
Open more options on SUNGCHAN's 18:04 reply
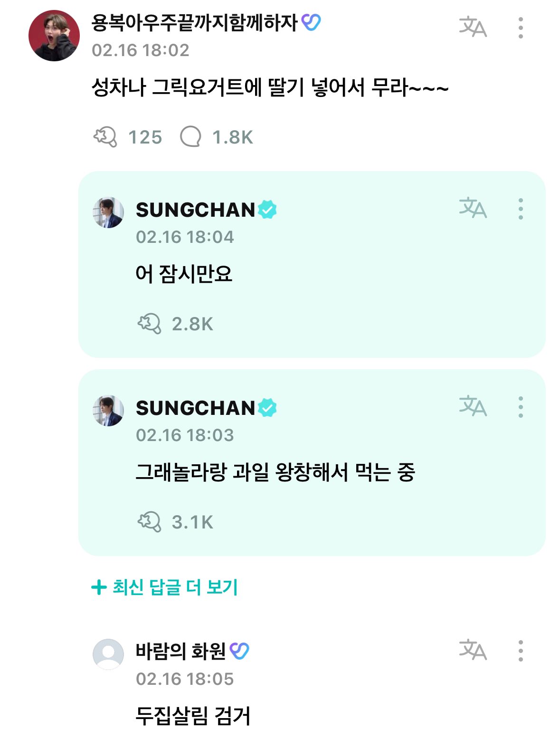[521, 209]
